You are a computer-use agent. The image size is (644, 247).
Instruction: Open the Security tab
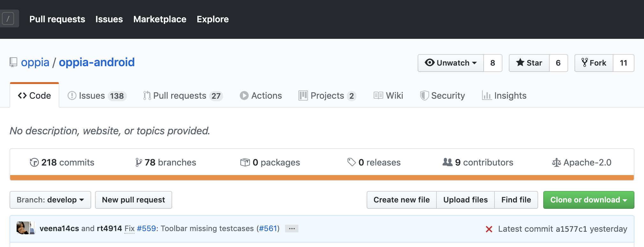pyautogui.click(x=443, y=95)
